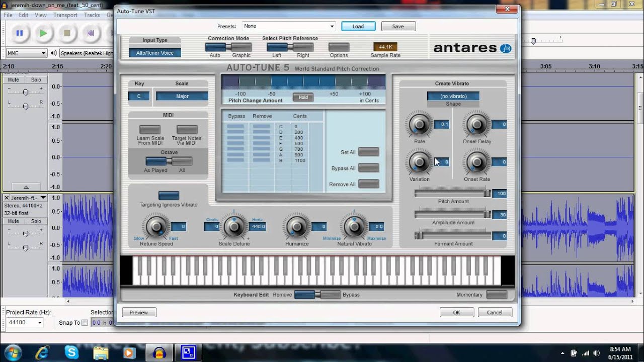The width and height of the screenshot is (644, 362).
Task: Click the Scale Detune knob
Action: 234,226
